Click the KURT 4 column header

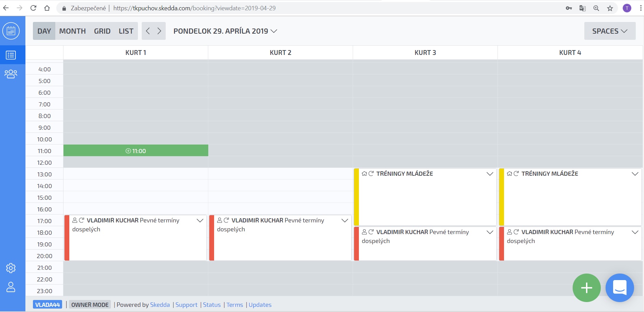coord(570,53)
